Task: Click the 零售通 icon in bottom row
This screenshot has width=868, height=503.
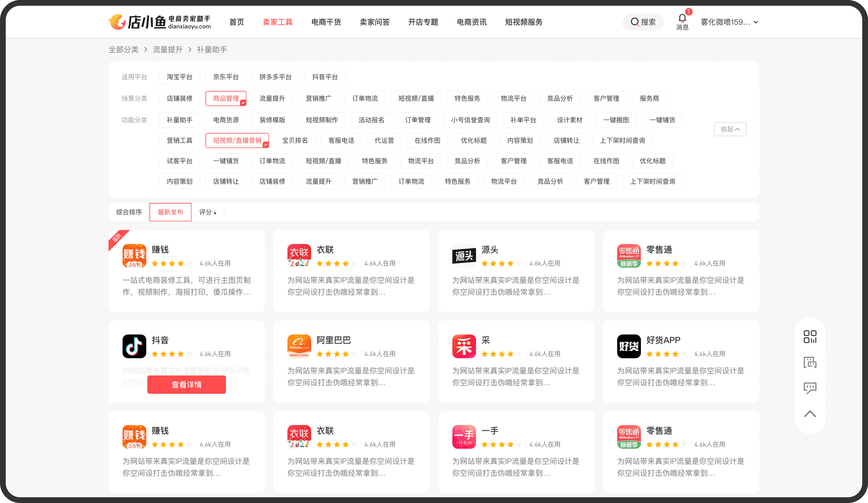Action: coord(629,437)
